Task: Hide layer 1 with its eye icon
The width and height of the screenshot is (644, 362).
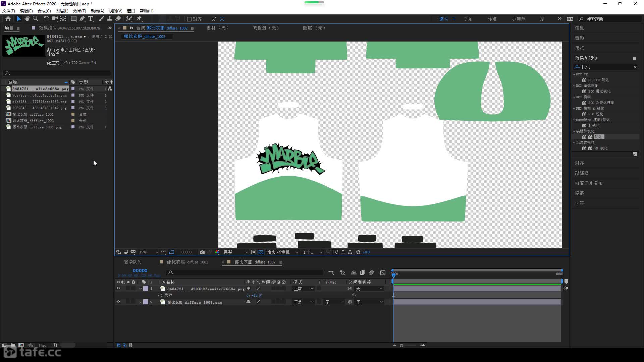Action: (118, 288)
